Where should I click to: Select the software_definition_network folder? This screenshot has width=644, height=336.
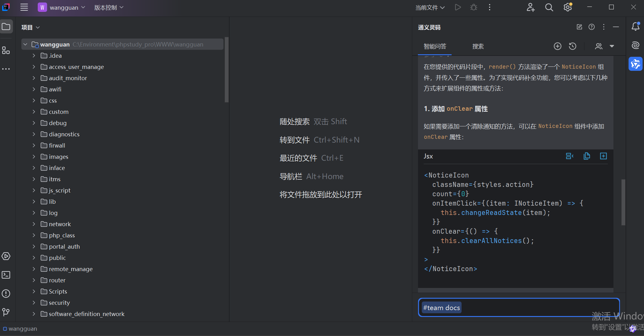(87, 314)
